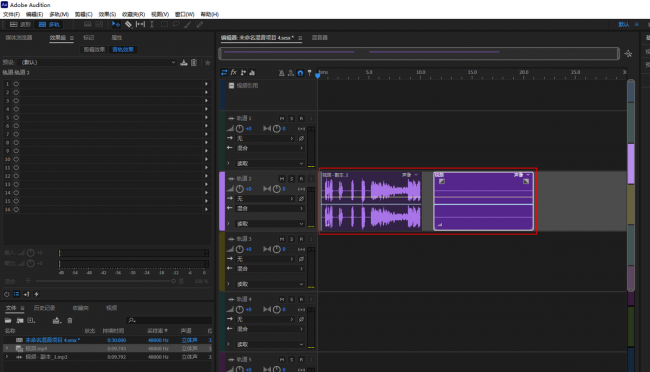The image size is (650, 372).
Task: Expand the mp3 file row in Files
Action: pos(7,357)
